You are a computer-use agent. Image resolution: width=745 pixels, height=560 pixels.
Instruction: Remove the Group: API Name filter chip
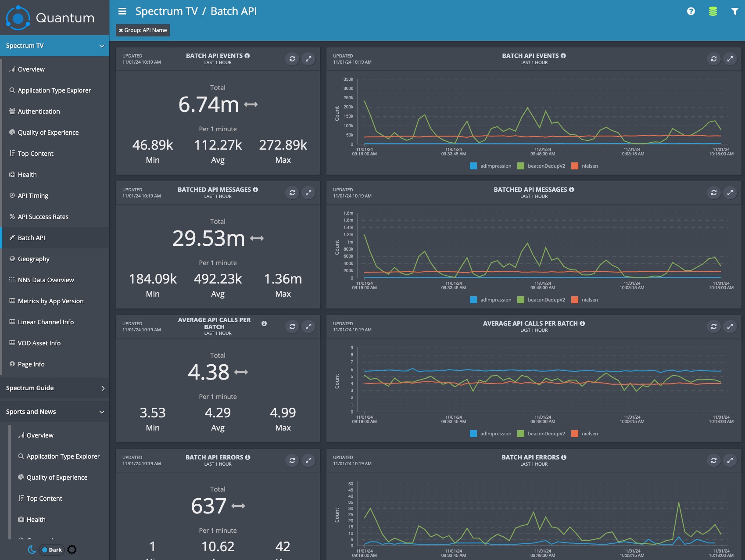tap(121, 30)
